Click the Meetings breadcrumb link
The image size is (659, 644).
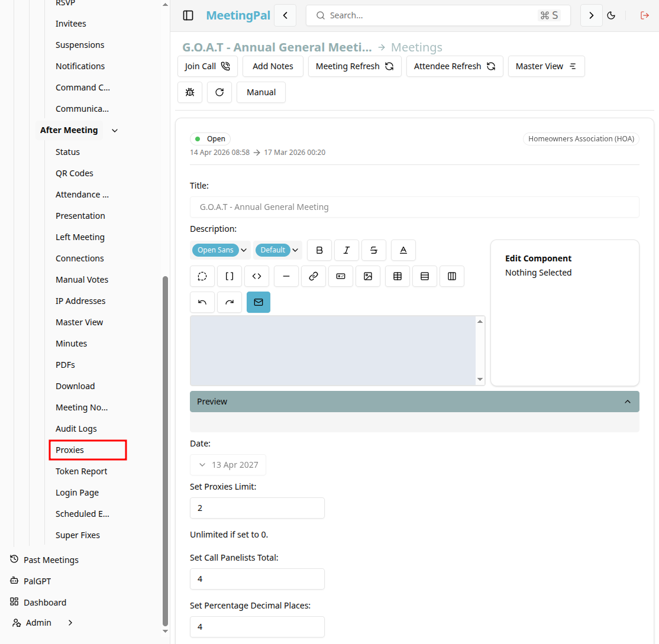[416, 47]
